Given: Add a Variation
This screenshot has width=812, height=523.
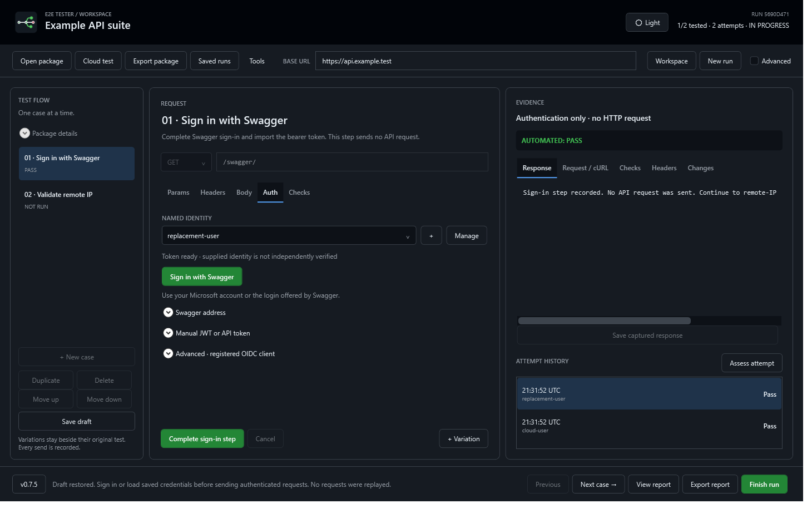Looking at the screenshot, I should 464,439.
